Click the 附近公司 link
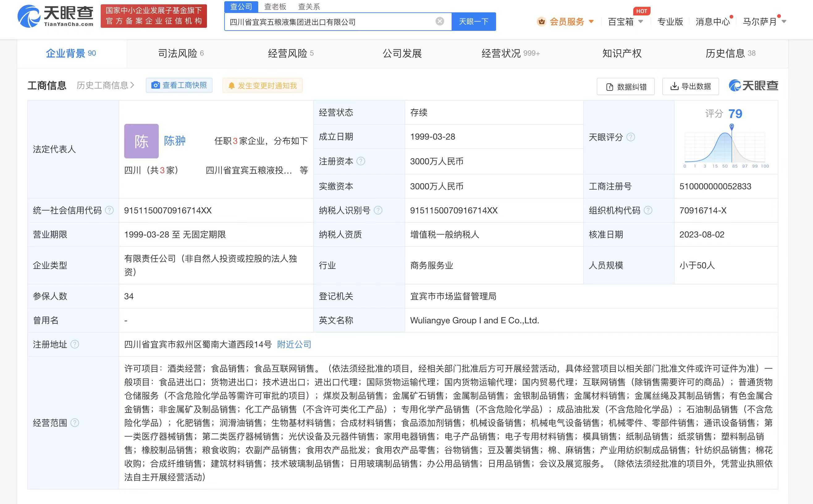The image size is (813, 504). [x=294, y=344]
